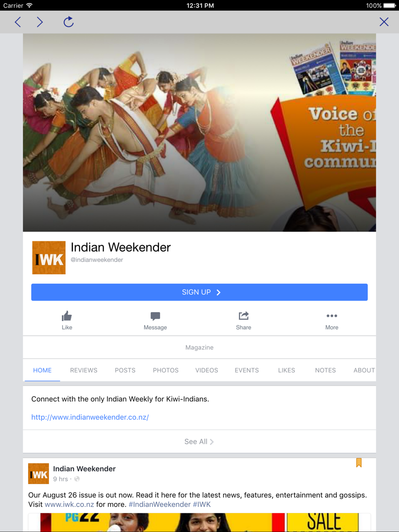
Task: Switch to the REVIEWS tab
Action: click(x=84, y=370)
